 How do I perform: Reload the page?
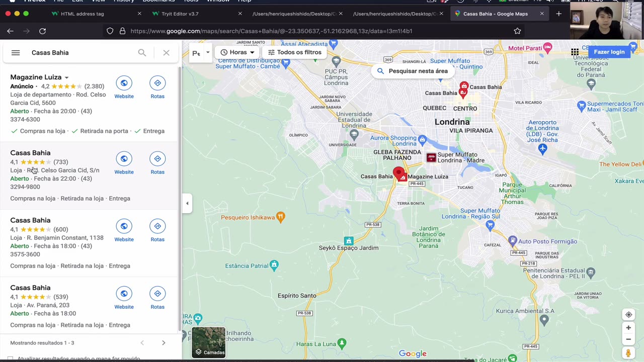[x=42, y=31]
